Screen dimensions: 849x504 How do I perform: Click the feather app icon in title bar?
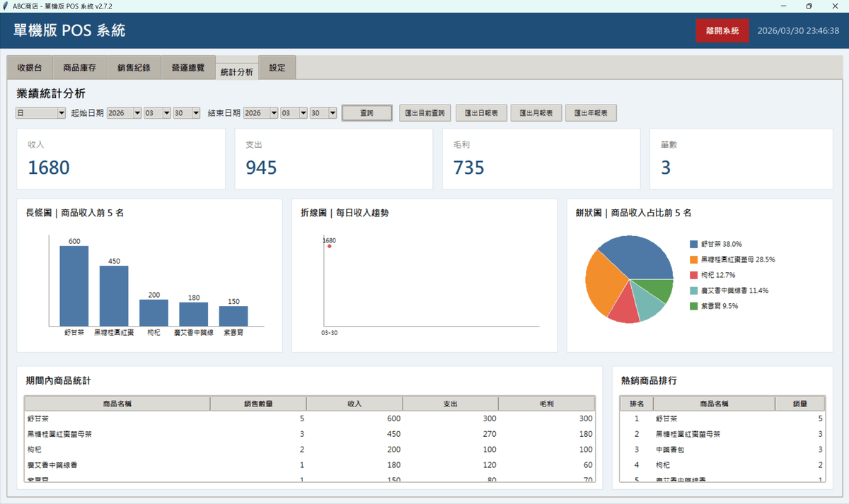6,6
